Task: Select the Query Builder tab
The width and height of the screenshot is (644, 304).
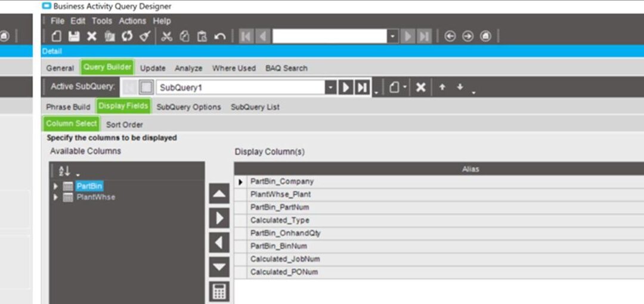Action: pos(107,67)
